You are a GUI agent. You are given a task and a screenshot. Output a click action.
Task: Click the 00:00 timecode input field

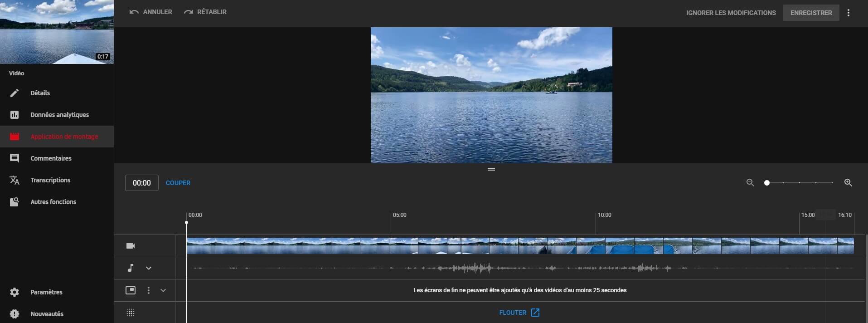pyautogui.click(x=142, y=183)
